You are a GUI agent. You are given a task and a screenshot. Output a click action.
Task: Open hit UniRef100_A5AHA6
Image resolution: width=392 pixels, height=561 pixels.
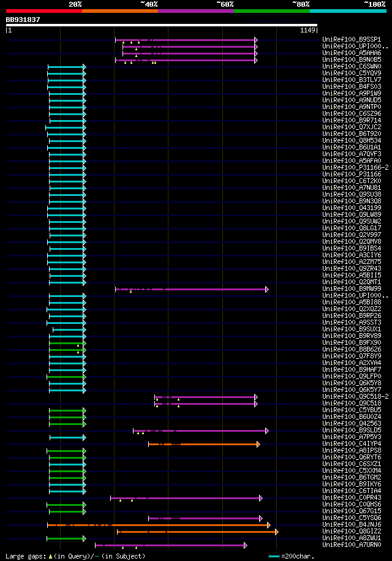coord(352,53)
